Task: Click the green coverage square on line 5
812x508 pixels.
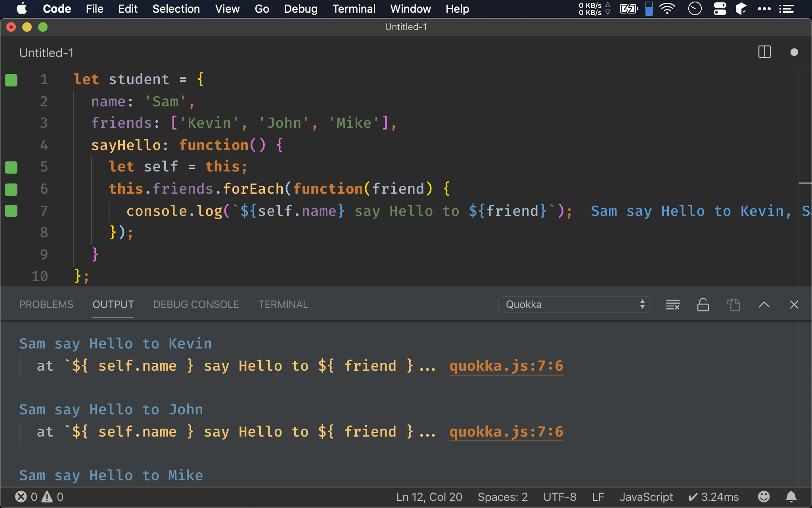Action: [x=11, y=167]
